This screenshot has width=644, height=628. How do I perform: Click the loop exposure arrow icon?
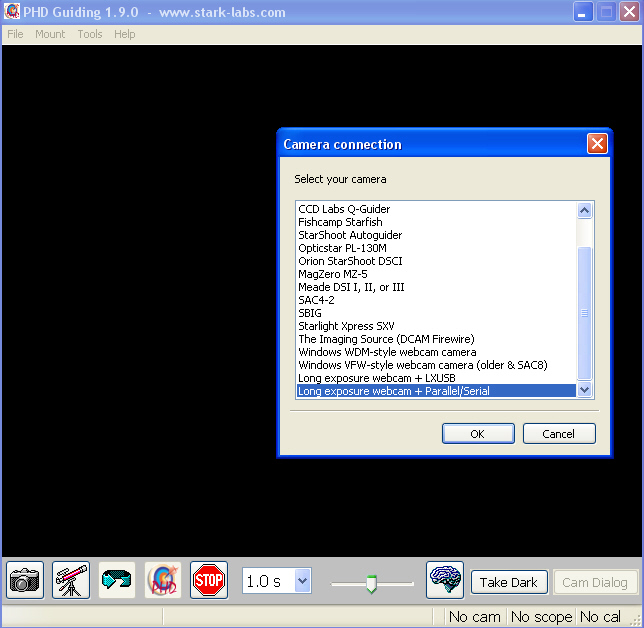[117, 580]
